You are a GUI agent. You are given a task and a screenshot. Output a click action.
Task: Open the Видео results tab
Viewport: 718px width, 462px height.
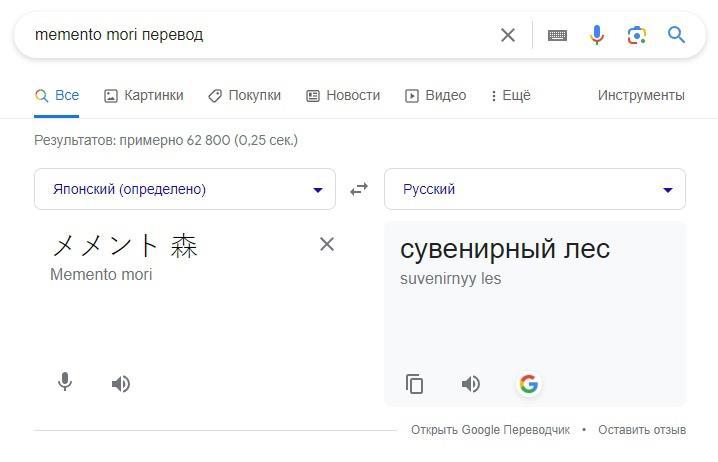point(435,95)
